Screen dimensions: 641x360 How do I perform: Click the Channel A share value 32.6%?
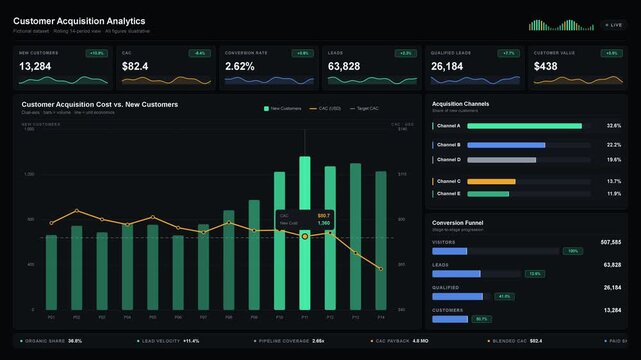614,126
